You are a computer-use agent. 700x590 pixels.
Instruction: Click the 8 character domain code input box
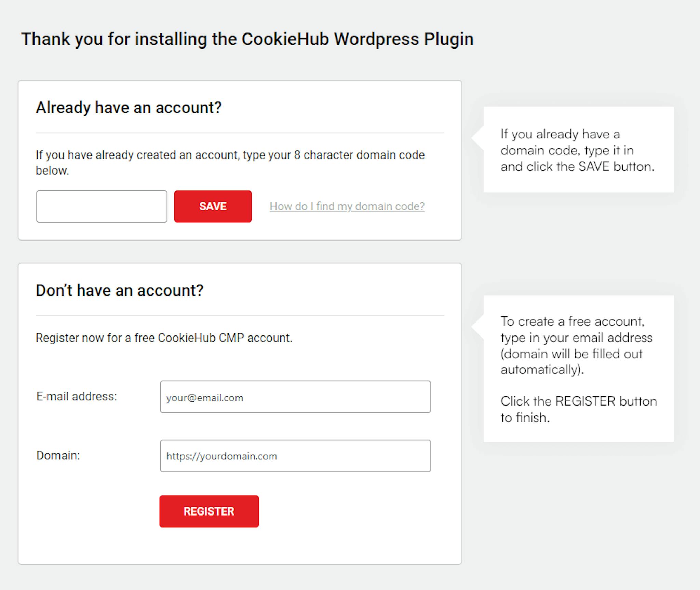102,206
